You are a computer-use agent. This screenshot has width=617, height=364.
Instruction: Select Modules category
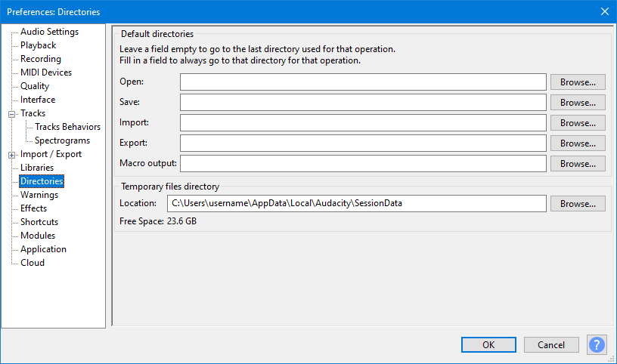click(x=38, y=236)
